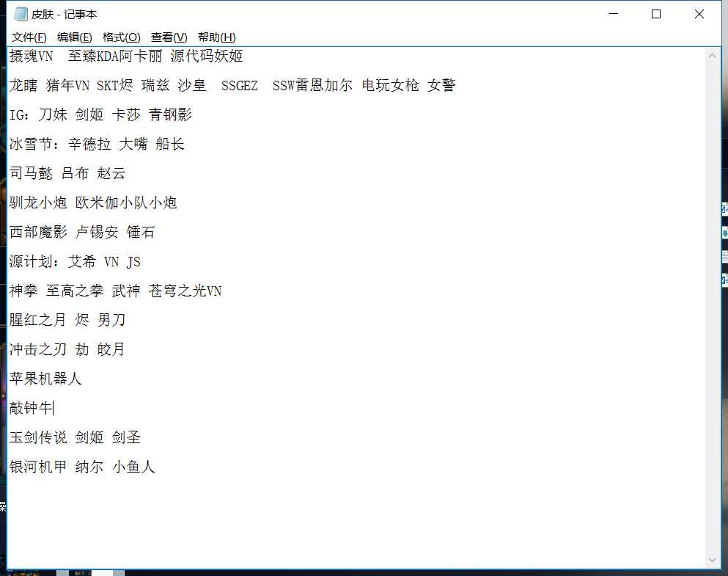Click on the text 源计划:

34,261
